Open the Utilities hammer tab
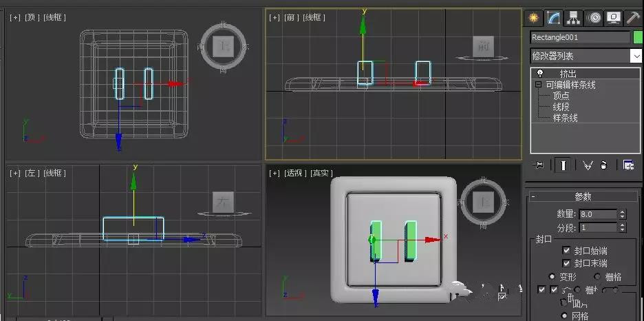 (633, 18)
